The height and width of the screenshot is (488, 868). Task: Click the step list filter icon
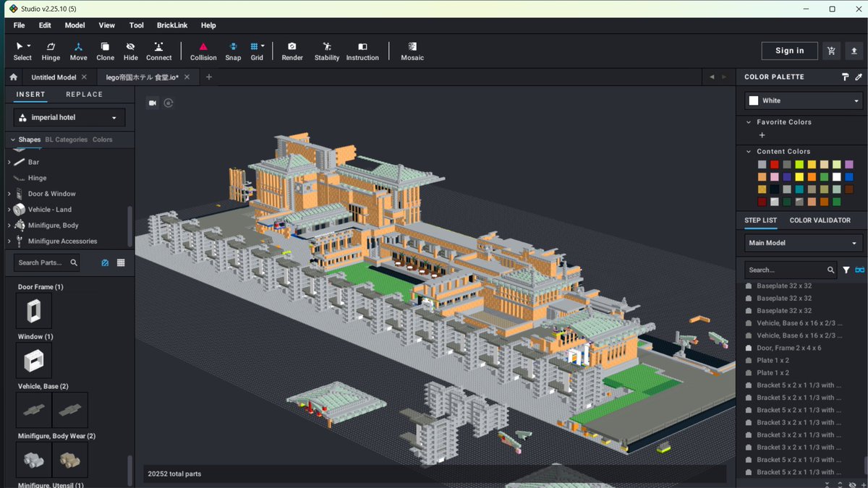pos(846,270)
